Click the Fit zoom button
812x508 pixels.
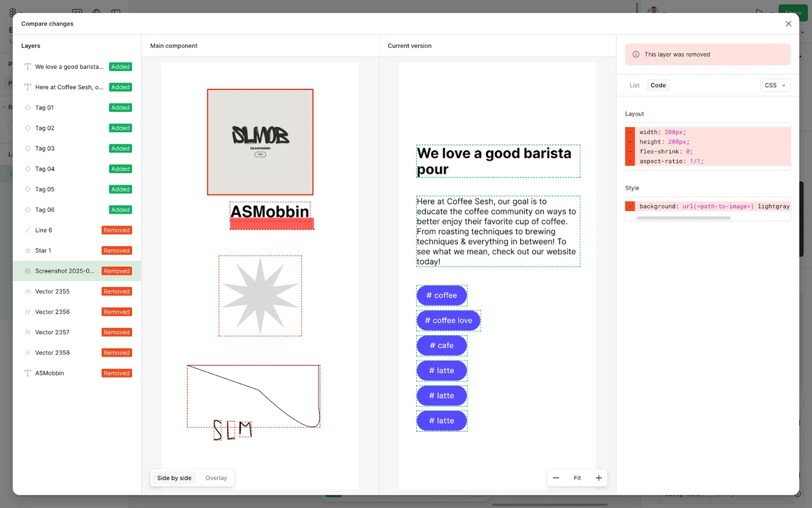point(577,478)
